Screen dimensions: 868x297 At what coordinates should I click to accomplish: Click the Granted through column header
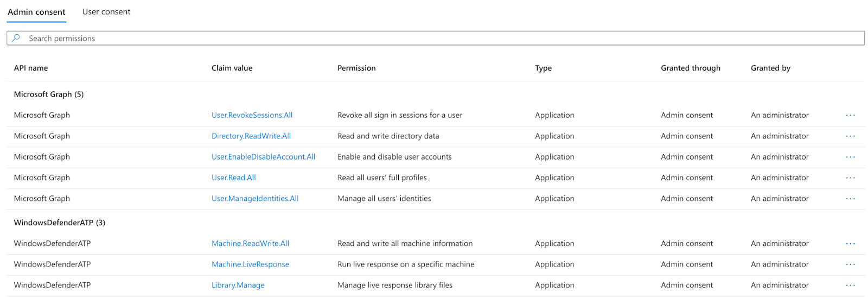691,68
